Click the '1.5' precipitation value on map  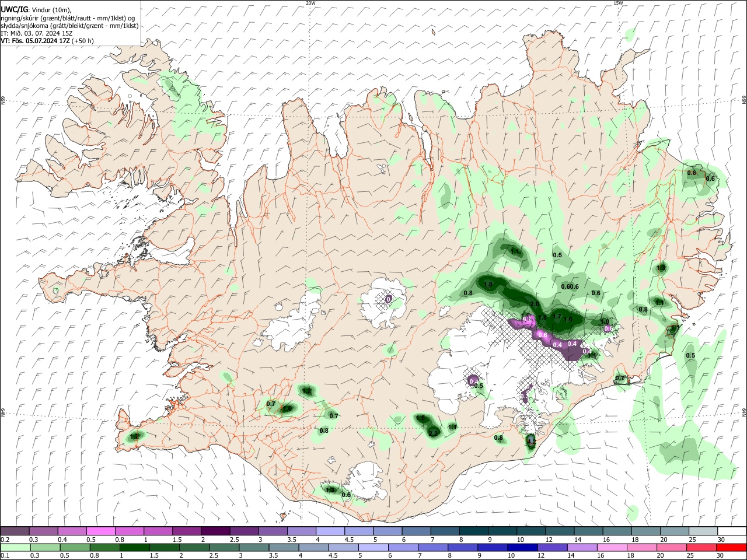[420, 418]
